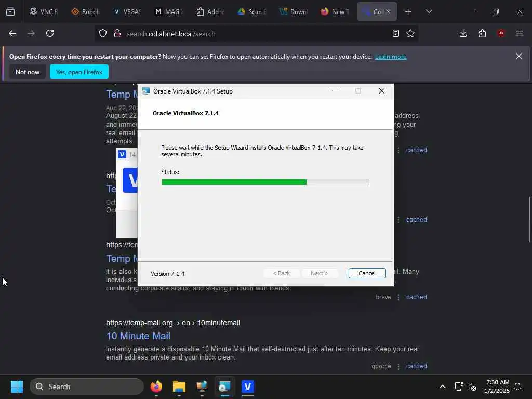Click the Firefox View icon beside the tabs
This screenshot has width=532, height=399.
[x=10, y=11]
